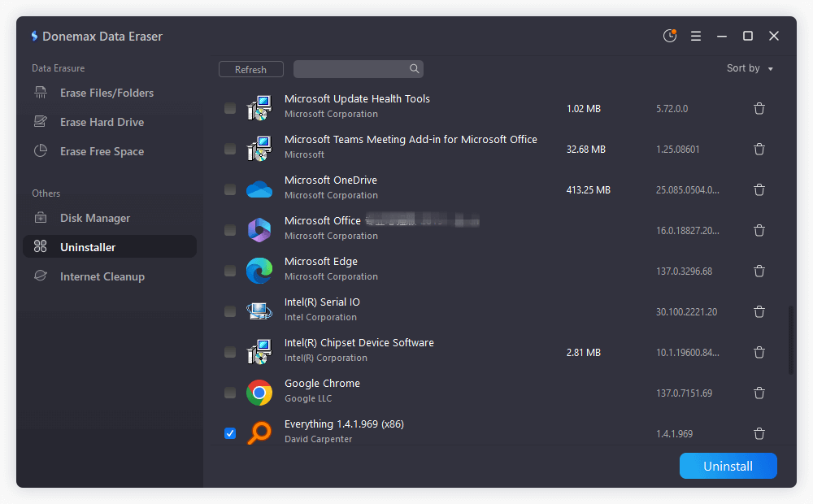Select Uninstaller in the sidebar

click(110, 247)
